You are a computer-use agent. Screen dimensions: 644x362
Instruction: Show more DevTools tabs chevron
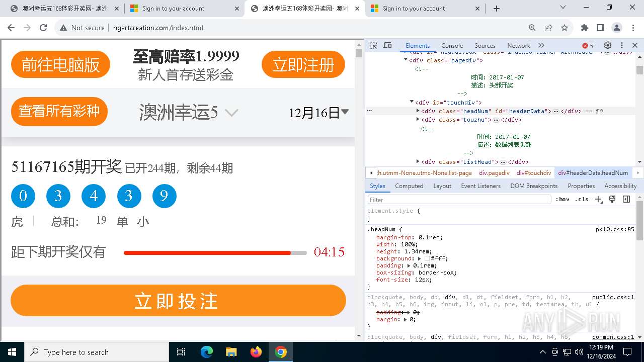[541, 45]
